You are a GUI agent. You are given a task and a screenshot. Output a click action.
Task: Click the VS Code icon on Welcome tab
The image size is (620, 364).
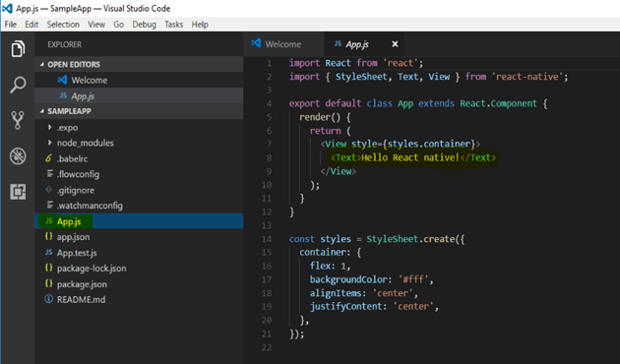click(256, 43)
